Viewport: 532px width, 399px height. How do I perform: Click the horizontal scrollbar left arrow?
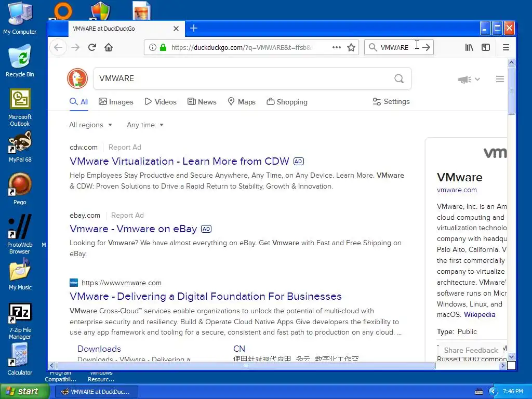[51, 365]
